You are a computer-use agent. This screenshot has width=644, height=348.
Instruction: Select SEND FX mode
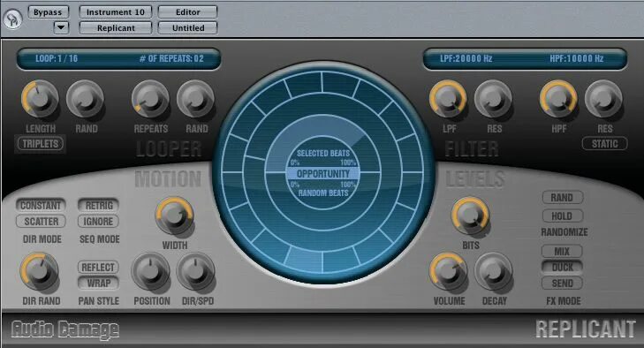[562, 284]
